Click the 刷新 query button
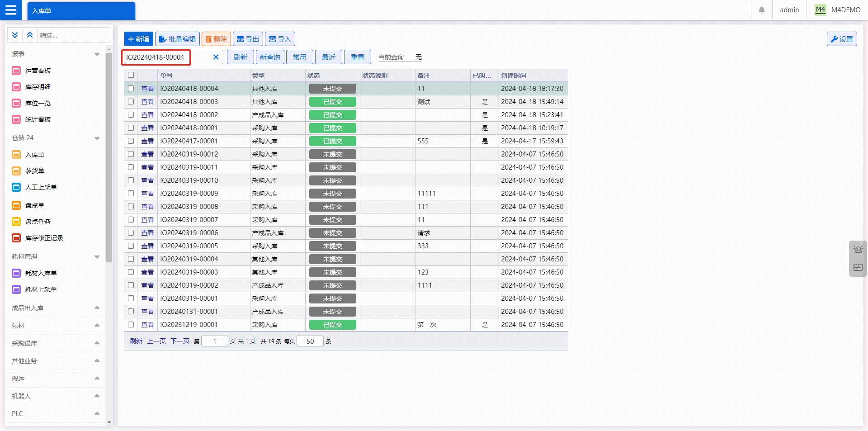 point(241,57)
